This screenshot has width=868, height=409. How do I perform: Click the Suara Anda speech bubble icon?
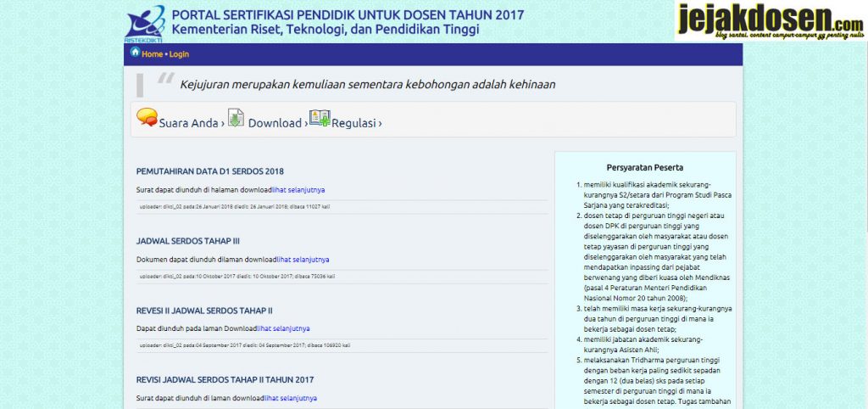147,117
